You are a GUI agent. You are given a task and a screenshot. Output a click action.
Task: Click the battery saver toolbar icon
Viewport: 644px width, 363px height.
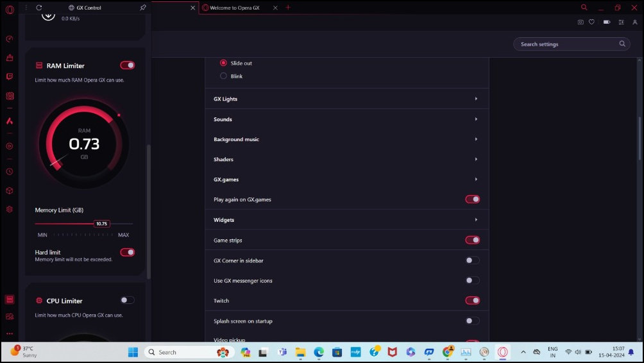click(x=607, y=22)
